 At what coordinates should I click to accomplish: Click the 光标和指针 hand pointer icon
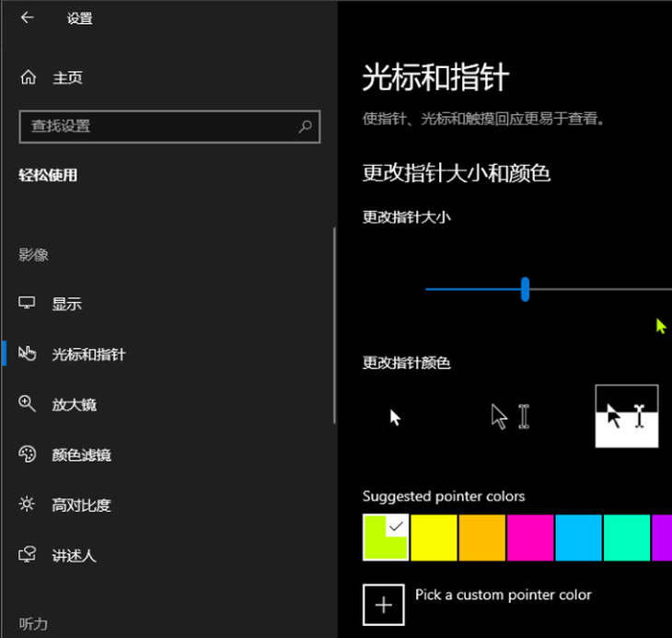click(x=27, y=354)
